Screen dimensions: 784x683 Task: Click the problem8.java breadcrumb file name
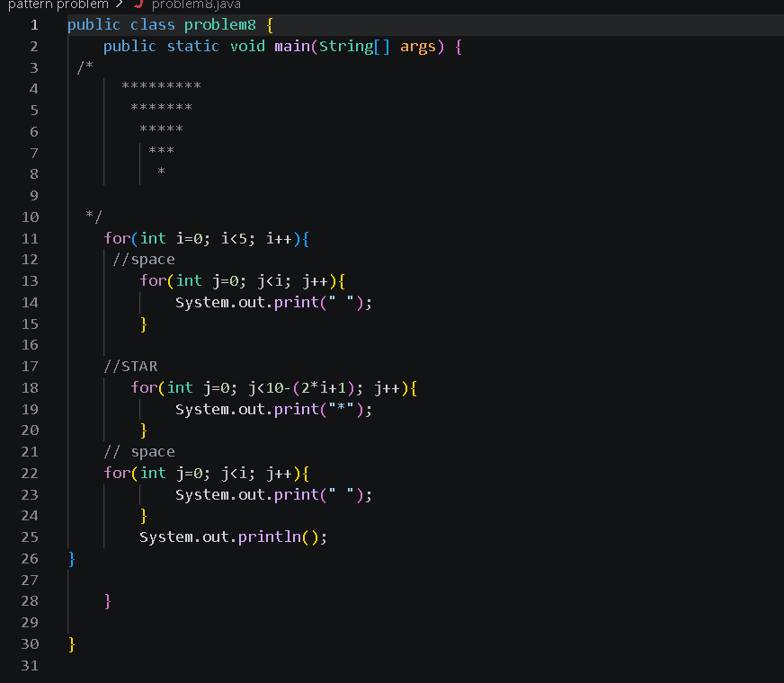tap(196, 4)
